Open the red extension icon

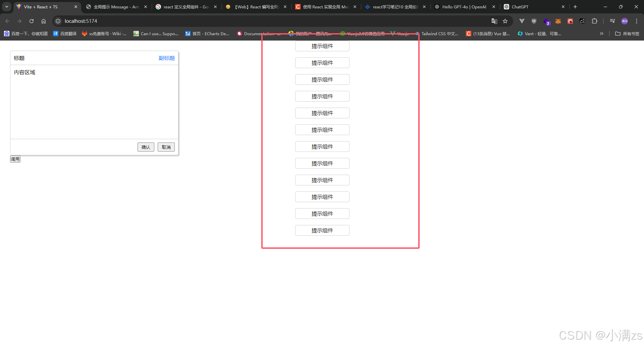(x=570, y=21)
